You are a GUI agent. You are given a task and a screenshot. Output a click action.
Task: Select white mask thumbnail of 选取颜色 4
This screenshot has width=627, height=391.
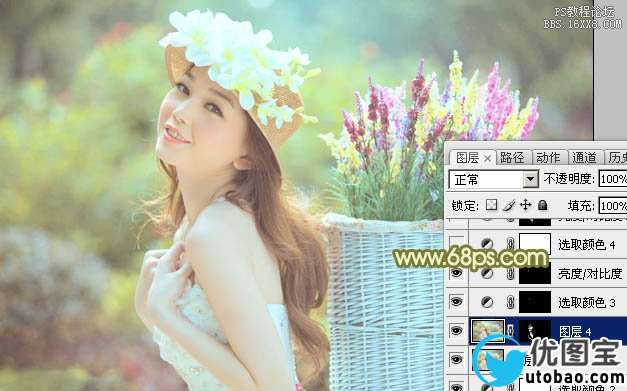coord(535,243)
